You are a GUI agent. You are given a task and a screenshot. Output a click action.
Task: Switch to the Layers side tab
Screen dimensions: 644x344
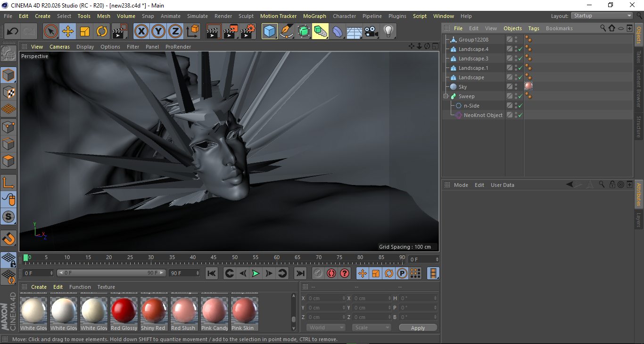(x=639, y=219)
